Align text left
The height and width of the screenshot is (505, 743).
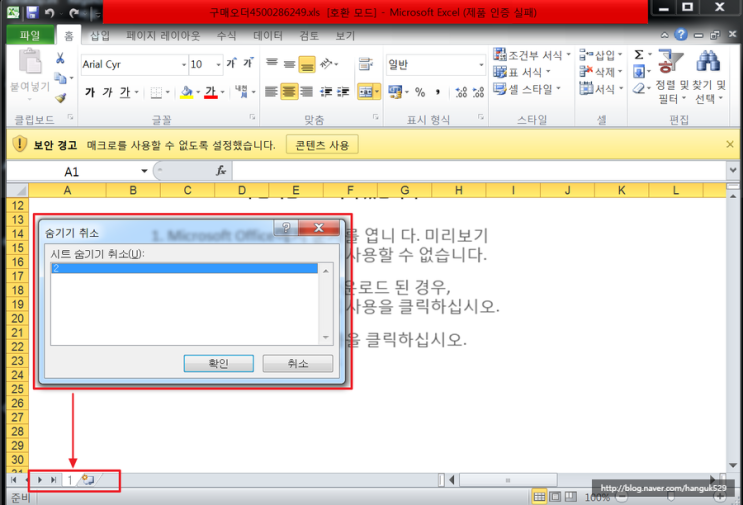(272, 91)
